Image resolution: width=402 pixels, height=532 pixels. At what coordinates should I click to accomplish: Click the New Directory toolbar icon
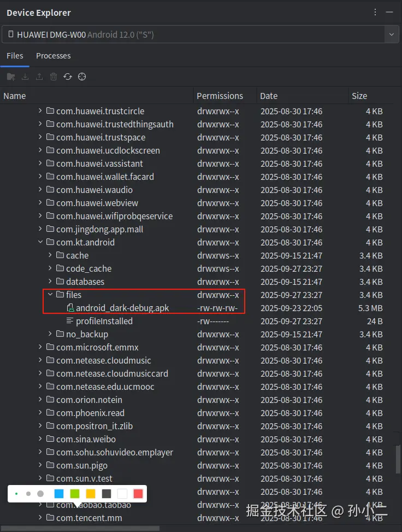[x=11, y=77]
